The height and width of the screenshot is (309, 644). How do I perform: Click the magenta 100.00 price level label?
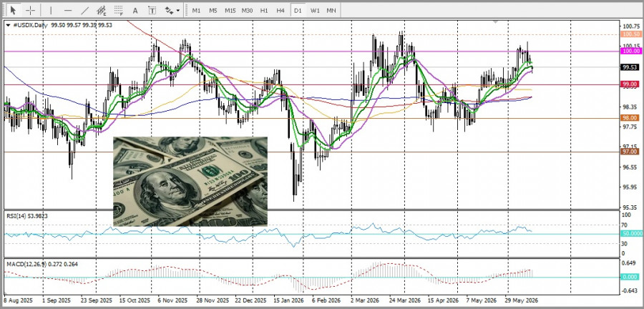[630, 51]
